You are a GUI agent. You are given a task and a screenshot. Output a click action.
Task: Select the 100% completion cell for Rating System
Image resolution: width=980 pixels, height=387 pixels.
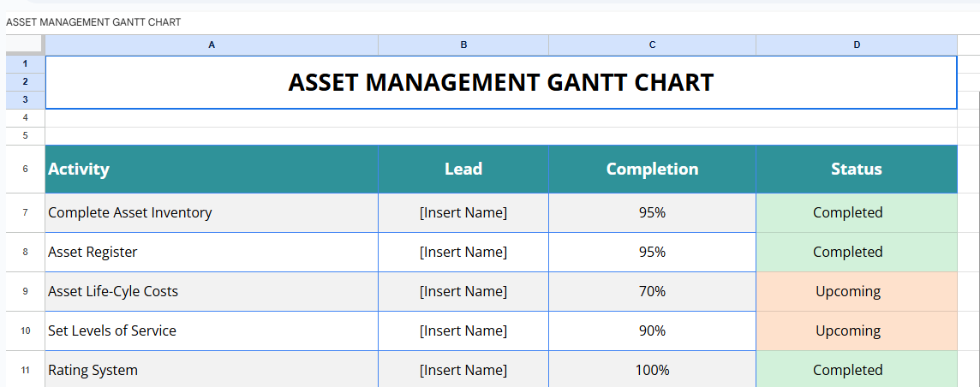pyautogui.click(x=652, y=370)
